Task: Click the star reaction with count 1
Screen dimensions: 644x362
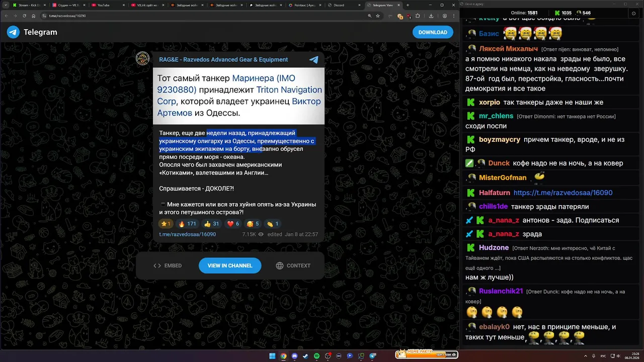Action: (x=166, y=224)
